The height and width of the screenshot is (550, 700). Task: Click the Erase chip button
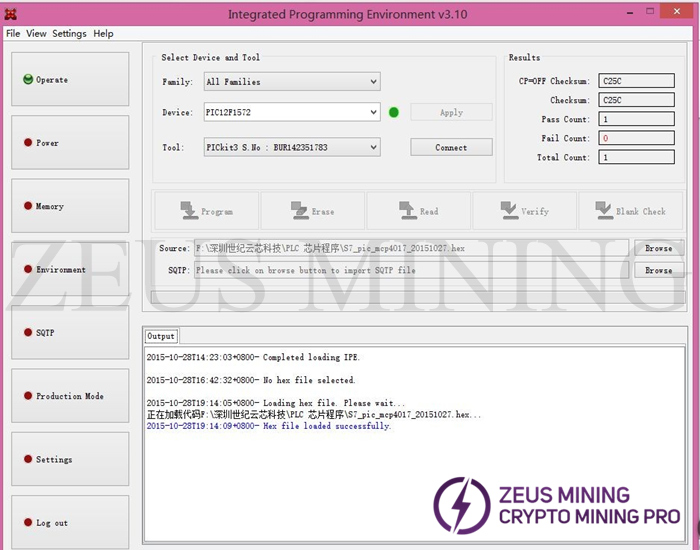pyautogui.click(x=312, y=211)
